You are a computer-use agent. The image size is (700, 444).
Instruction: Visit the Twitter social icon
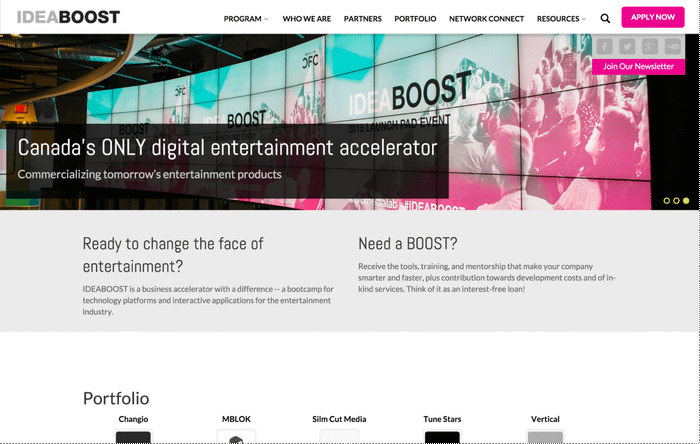pyautogui.click(x=627, y=46)
